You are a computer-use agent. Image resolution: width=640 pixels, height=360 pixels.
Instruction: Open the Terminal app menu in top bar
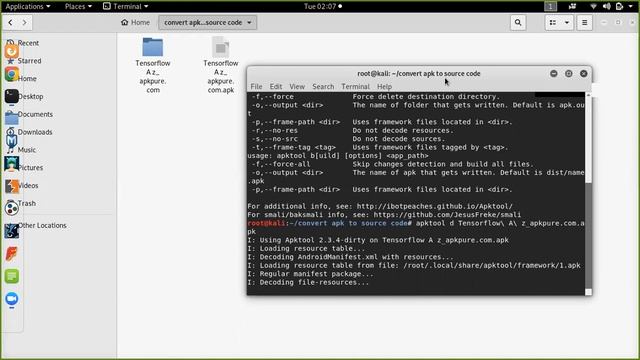click(x=125, y=6)
